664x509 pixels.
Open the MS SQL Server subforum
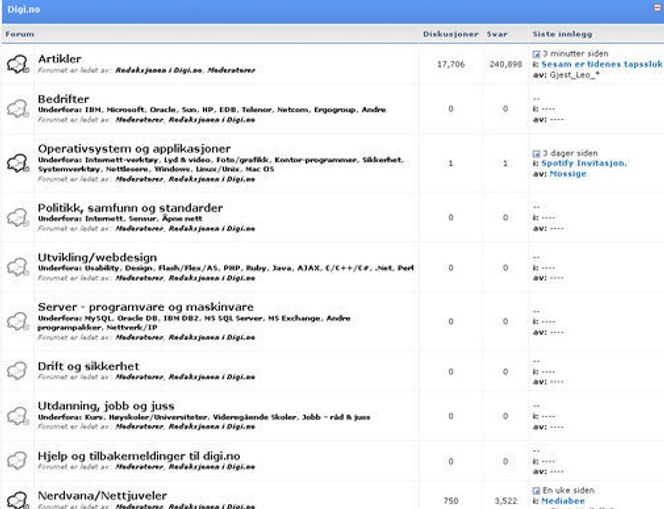click(233, 318)
